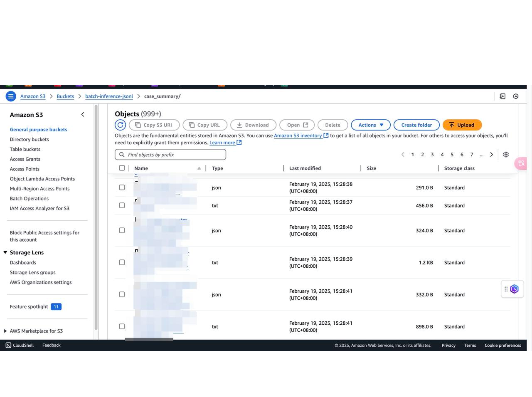Check the 1.2 KB txt file row
The width and height of the screenshot is (532, 397).
122,262
